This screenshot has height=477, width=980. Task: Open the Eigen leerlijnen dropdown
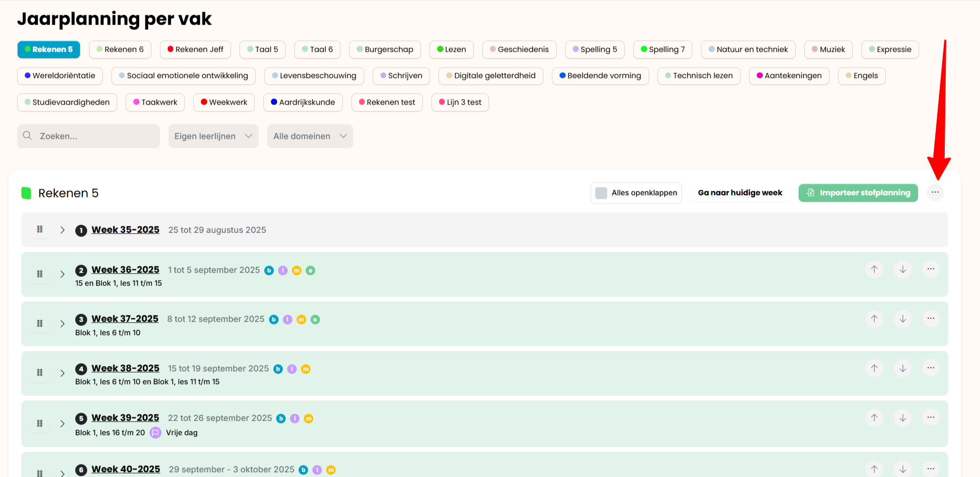[213, 136]
